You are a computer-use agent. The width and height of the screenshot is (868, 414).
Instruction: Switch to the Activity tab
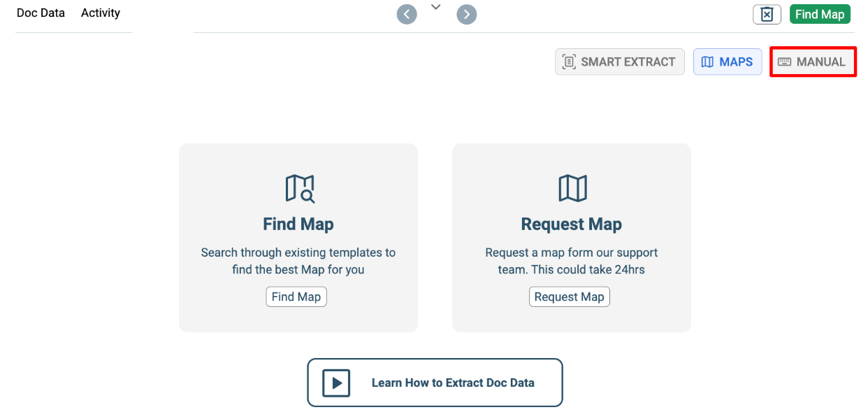click(x=101, y=13)
